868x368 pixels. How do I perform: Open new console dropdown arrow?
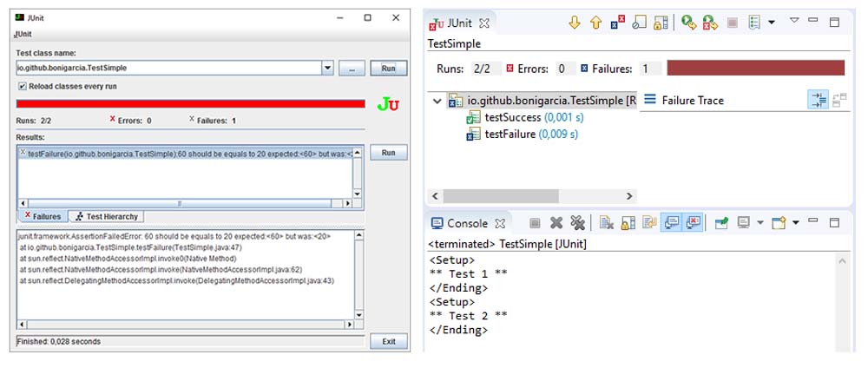pos(796,223)
